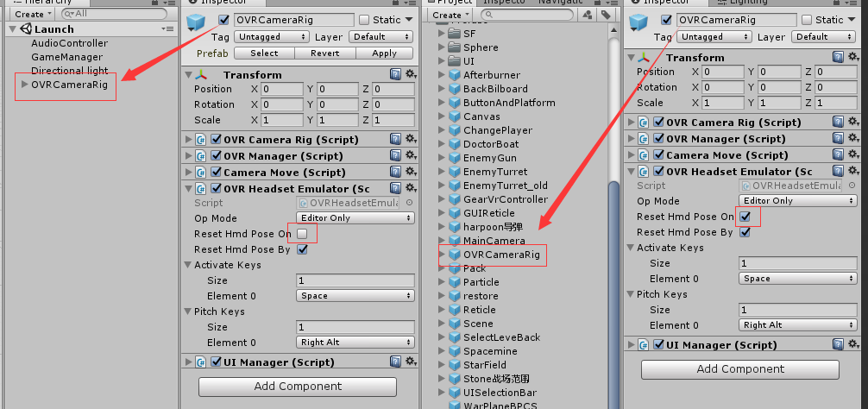Open Tag dropdown in Inspector beside Hierarchy
This screenshot has height=409, width=868.
[x=271, y=36]
